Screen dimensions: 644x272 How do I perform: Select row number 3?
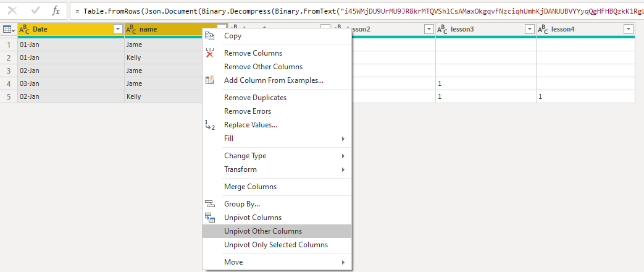point(9,70)
